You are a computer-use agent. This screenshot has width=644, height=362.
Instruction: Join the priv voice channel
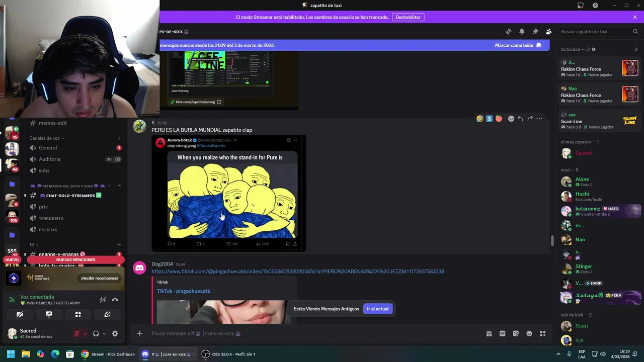[75, 207]
